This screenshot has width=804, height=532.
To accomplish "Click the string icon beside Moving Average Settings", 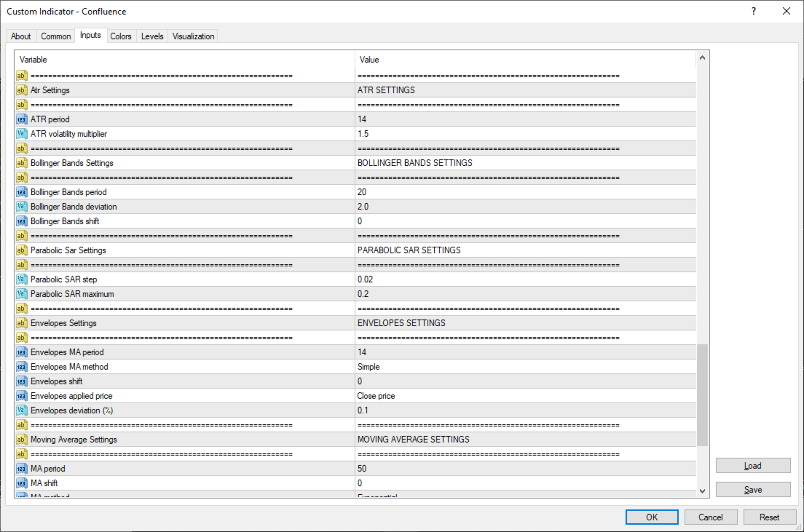I will 21,440.
